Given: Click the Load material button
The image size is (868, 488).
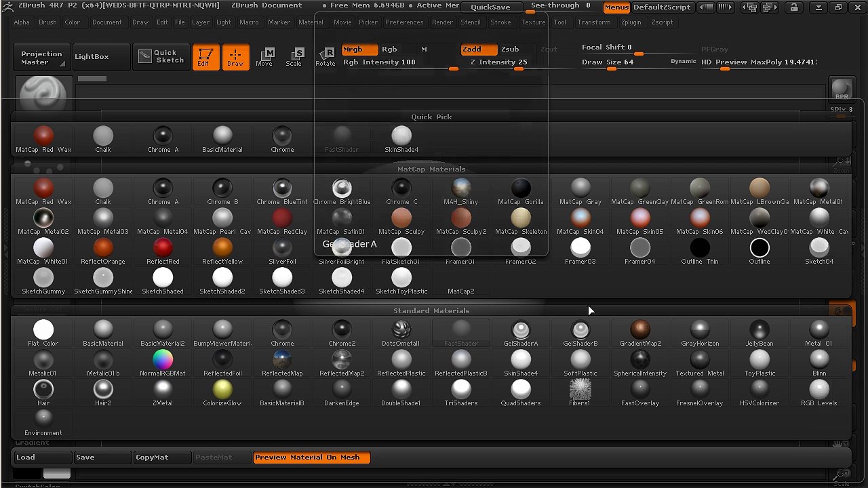Looking at the screenshot, I should pos(43,457).
